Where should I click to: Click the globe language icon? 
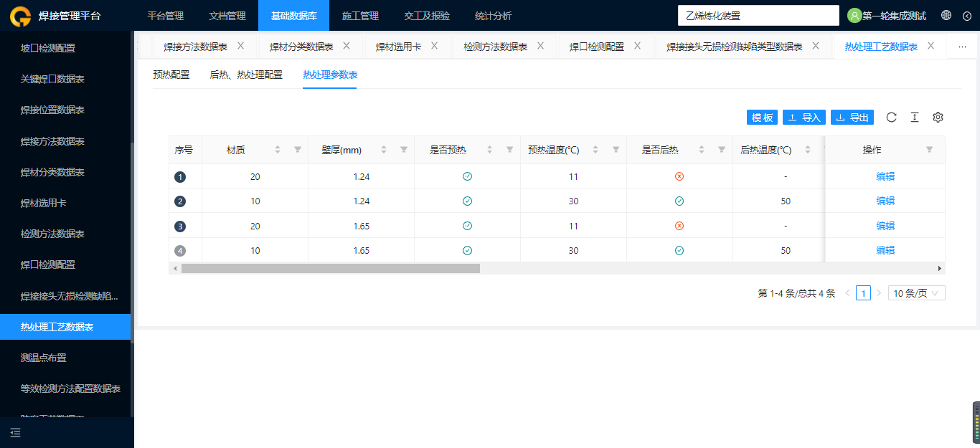(x=946, y=15)
